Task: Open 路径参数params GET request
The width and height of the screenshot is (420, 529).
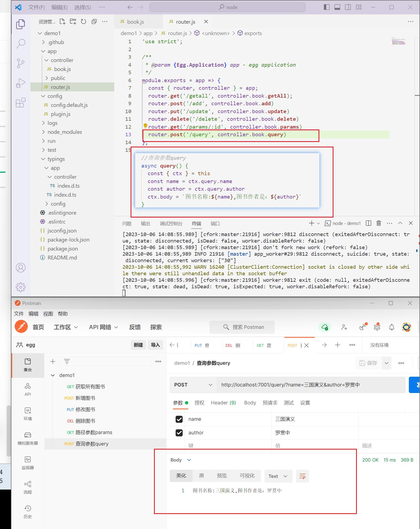Action: (x=89, y=432)
